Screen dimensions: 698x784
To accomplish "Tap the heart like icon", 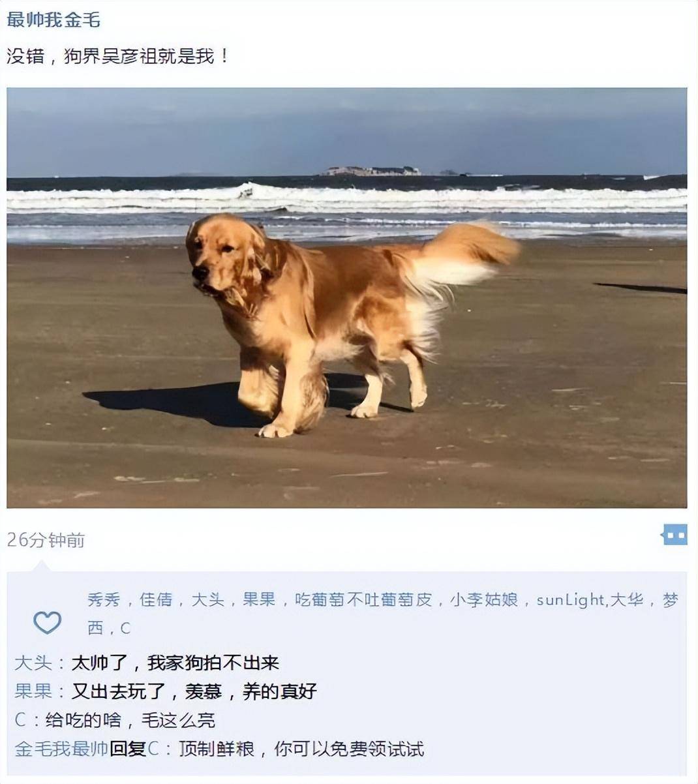I will pos(47,622).
